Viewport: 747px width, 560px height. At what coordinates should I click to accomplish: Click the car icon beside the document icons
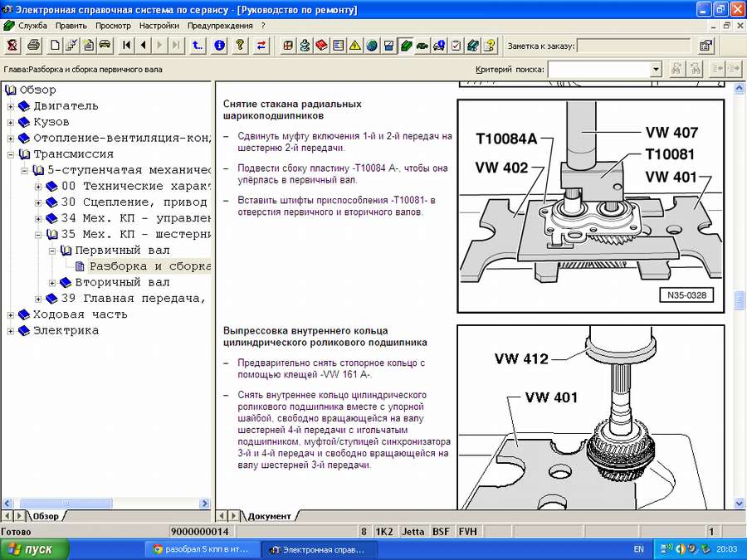click(105, 46)
